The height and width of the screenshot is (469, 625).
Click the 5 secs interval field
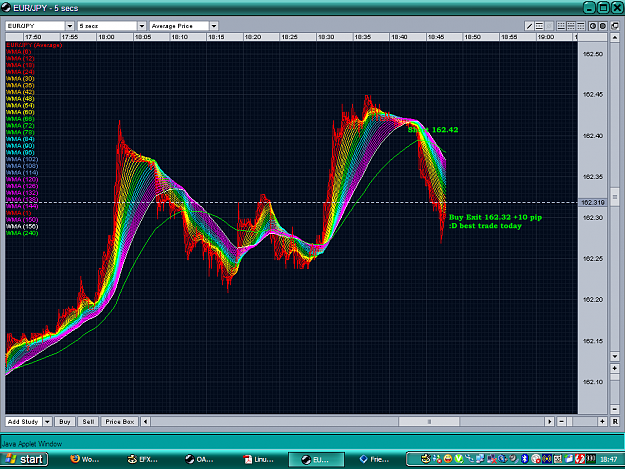[108, 26]
